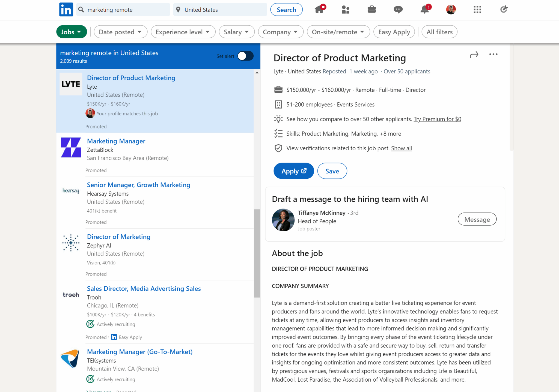Click the Premium icon at far right
Viewport: 559px width, 392px height.
click(504, 10)
